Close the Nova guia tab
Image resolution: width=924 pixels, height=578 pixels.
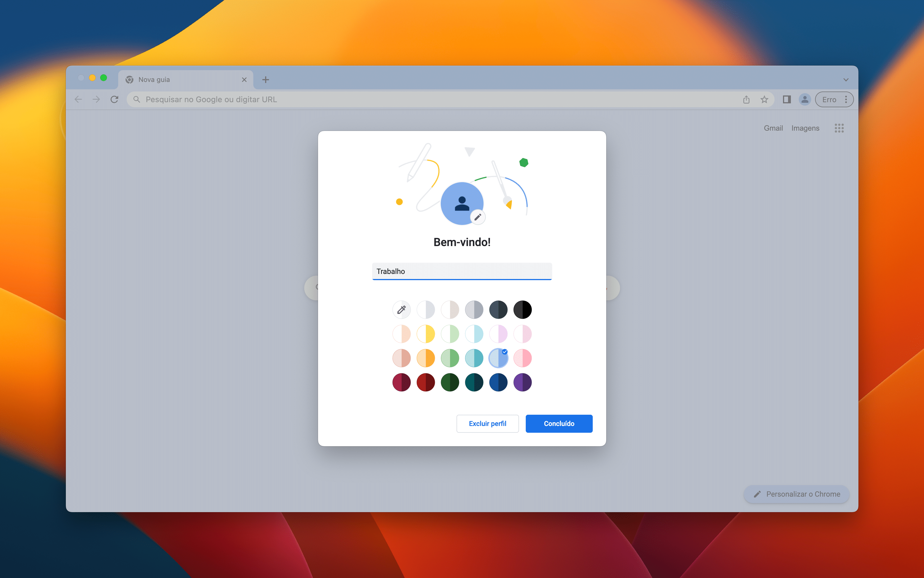pyautogui.click(x=244, y=79)
